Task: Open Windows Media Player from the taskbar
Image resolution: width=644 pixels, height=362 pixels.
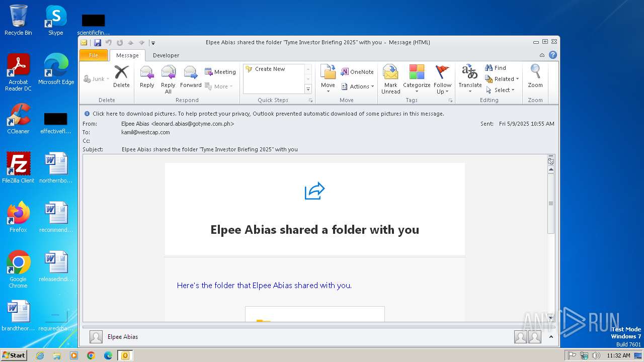Action: point(74,355)
